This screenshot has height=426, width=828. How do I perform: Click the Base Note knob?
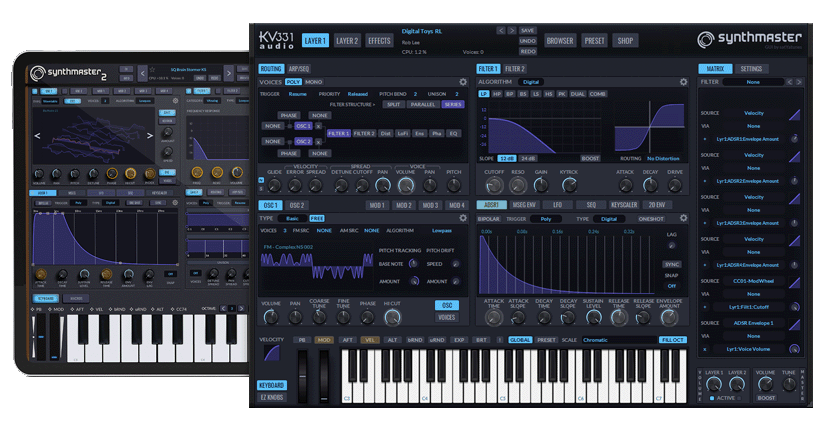click(414, 264)
